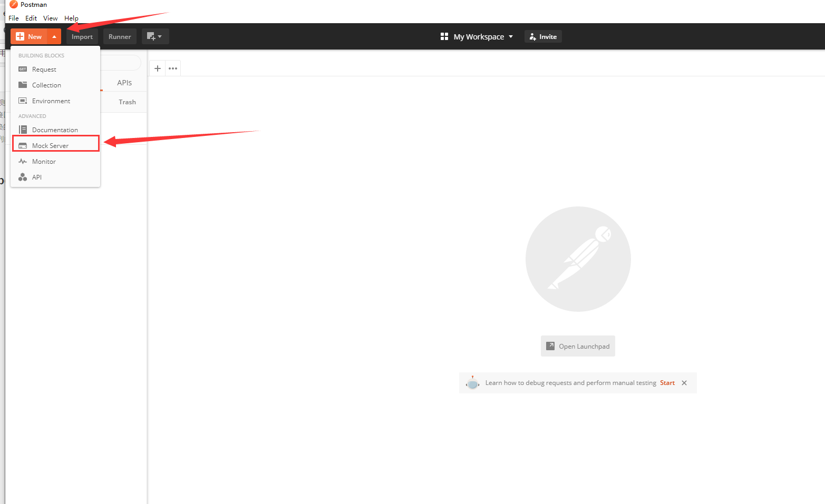Select Monitor in the Advanced list
This screenshot has height=504, width=825.
tap(55, 162)
